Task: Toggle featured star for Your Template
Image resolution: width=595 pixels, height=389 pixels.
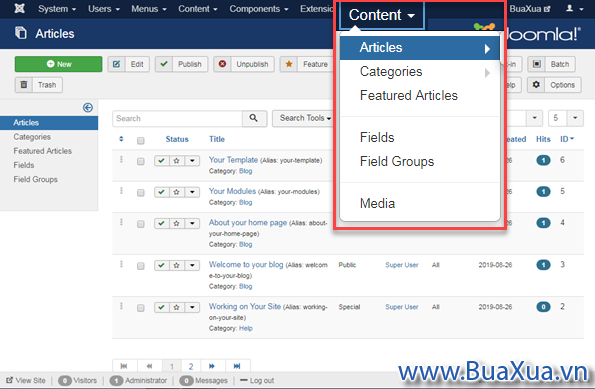Action: pos(176,161)
